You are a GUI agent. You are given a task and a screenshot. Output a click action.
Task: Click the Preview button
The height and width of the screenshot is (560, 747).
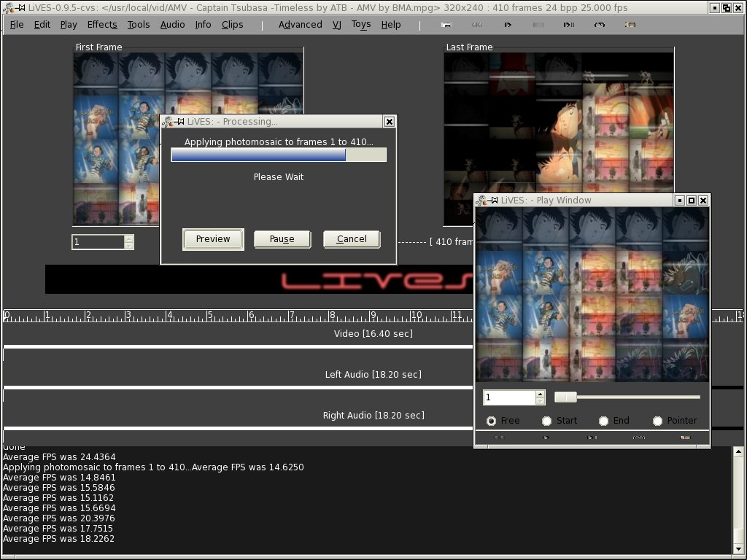click(213, 239)
